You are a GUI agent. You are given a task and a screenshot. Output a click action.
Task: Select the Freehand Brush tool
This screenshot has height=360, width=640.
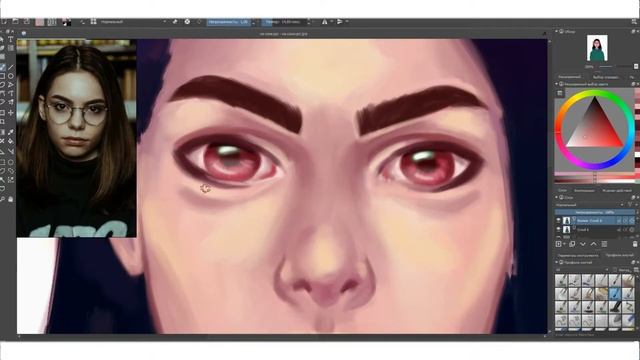(x=2, y=67)
